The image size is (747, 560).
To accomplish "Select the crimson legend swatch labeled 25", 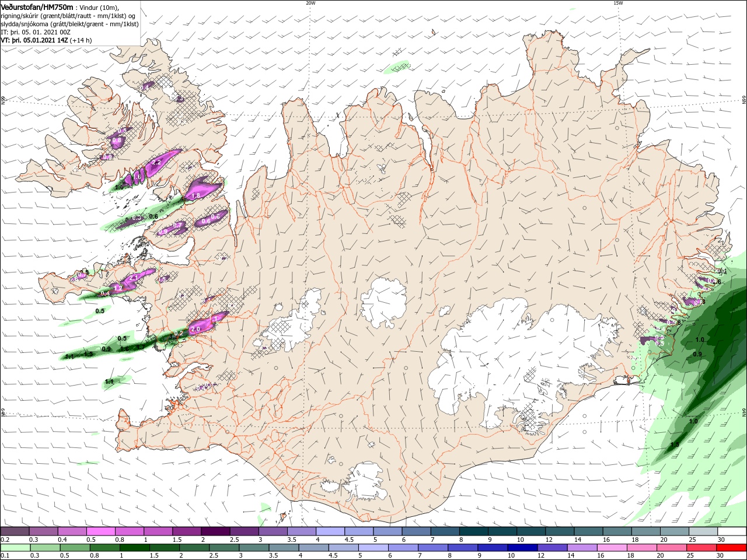I will 701,548.
